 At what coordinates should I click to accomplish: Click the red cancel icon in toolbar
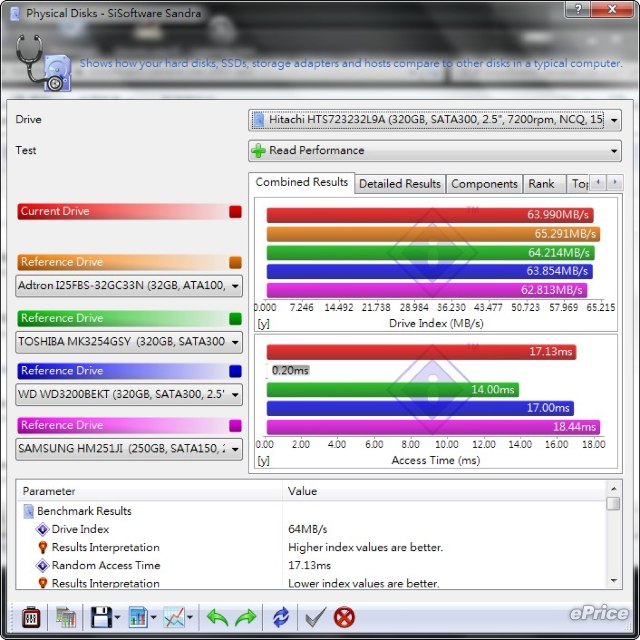tap(344, 617)
